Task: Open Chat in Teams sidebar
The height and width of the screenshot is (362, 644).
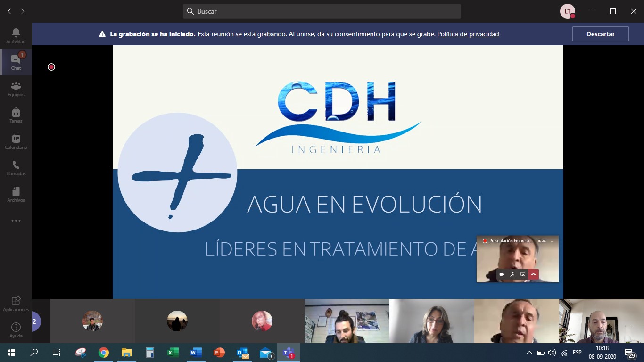Action: (x=16, y=62)
